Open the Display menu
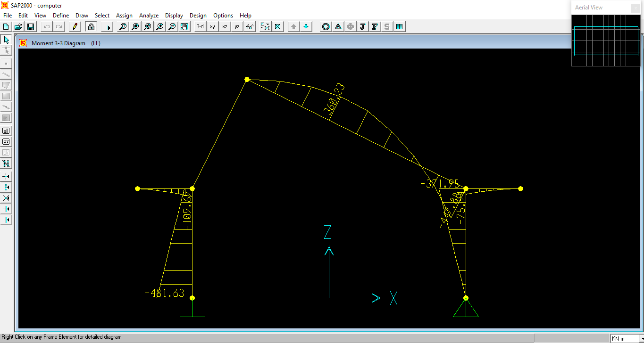The height and width of the screenshot is (343, 644). tap(174, 15)
